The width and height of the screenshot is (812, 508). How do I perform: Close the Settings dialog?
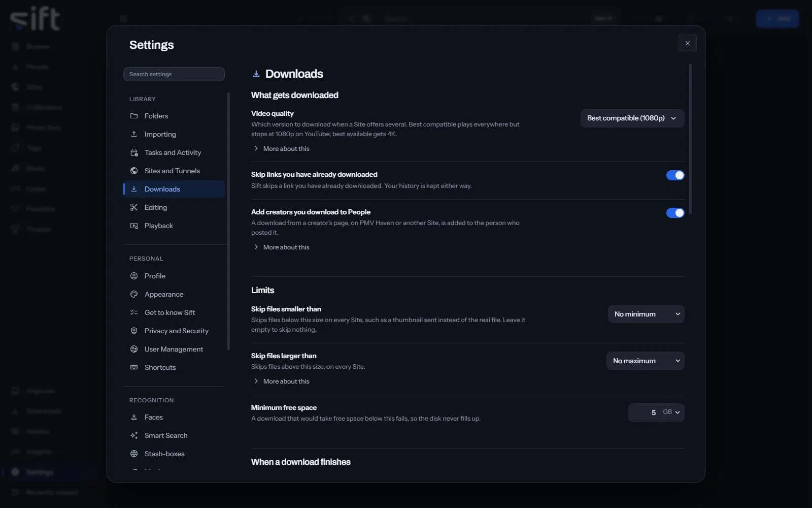(688, 43)
